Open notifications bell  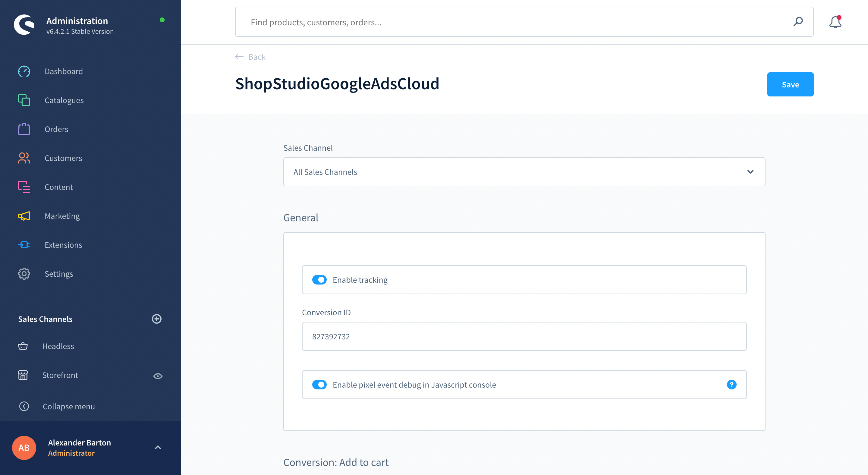pyautogui.click(x=835, y=22)
